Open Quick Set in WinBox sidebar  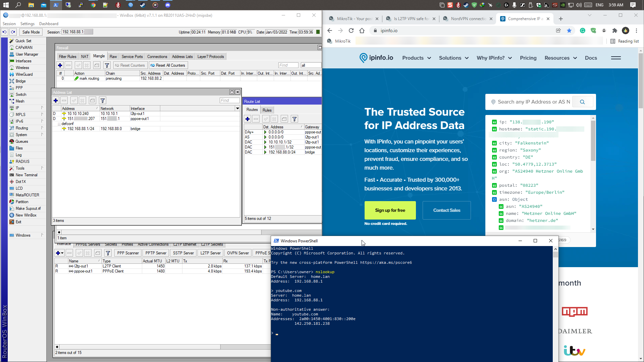click(23, 41)
